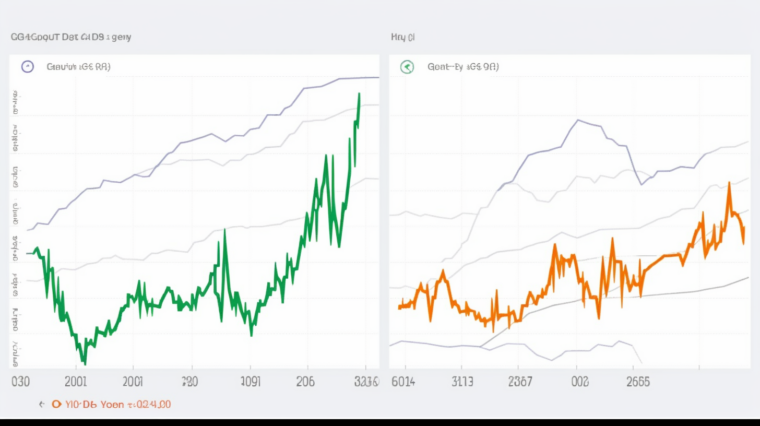Click the x-axis label '6014' on right chart
This screenshot has height=426, width=760.
[403, 381]
